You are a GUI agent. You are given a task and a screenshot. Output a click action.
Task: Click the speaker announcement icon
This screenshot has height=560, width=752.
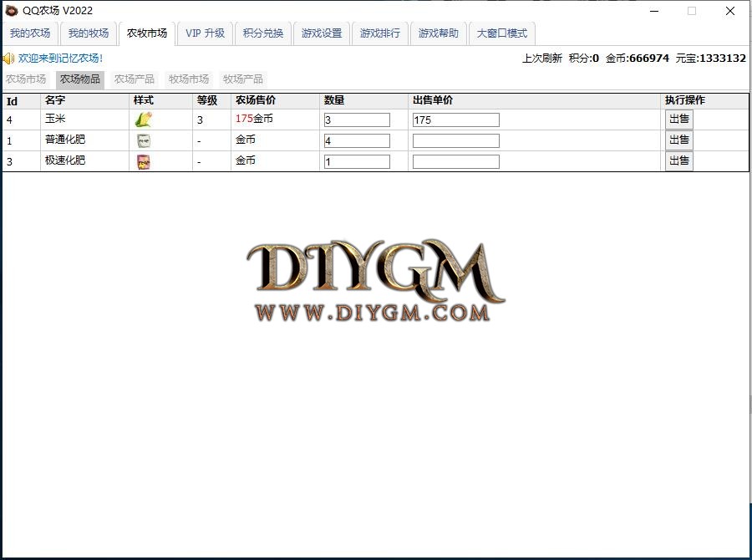click(8, 59)
